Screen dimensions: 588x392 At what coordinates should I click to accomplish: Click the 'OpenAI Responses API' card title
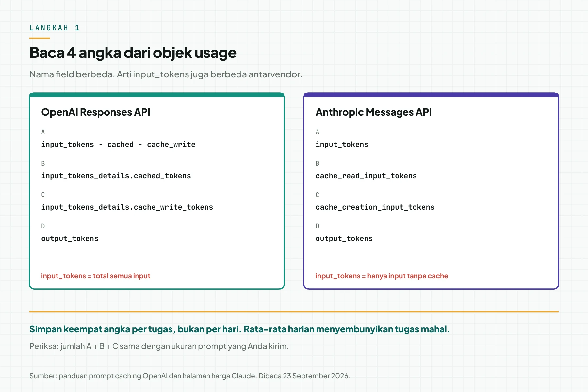[95, 112]
